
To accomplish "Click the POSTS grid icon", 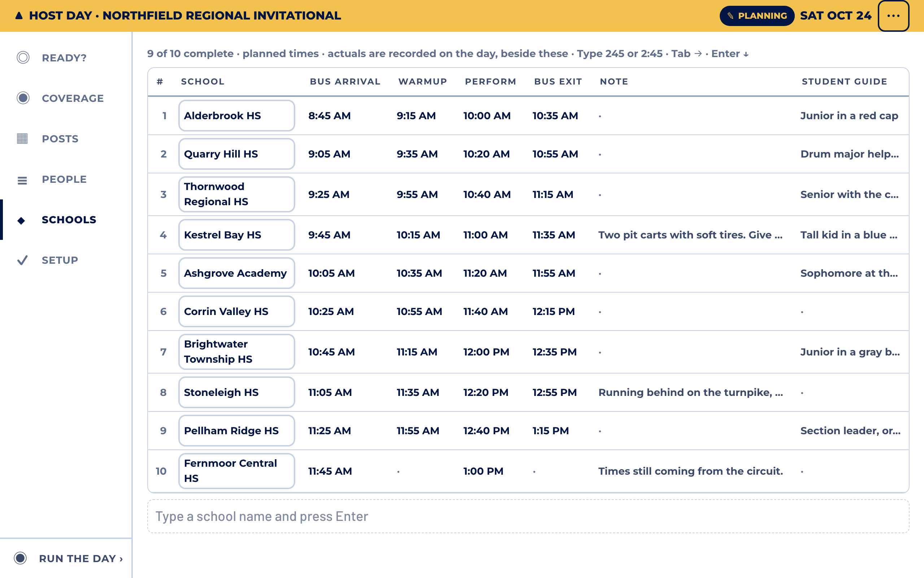I will [x=22, y=139].
